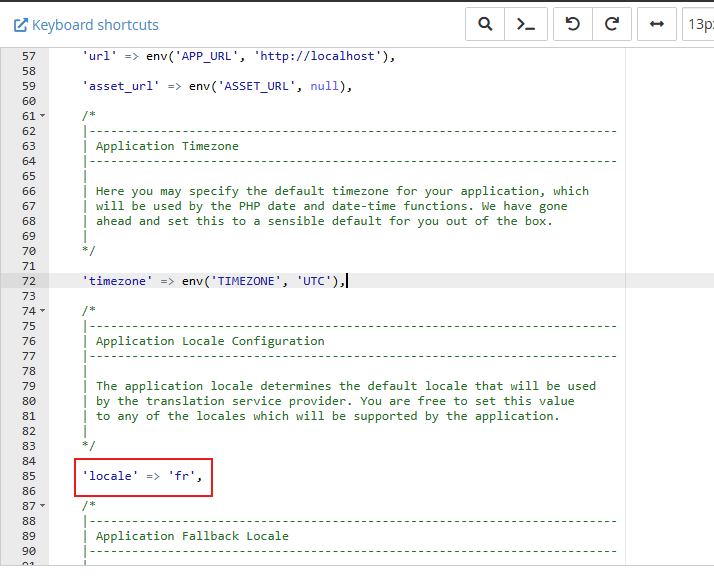Place cursor in the 'locale' => 'fr' line

(x=146, y=476)
